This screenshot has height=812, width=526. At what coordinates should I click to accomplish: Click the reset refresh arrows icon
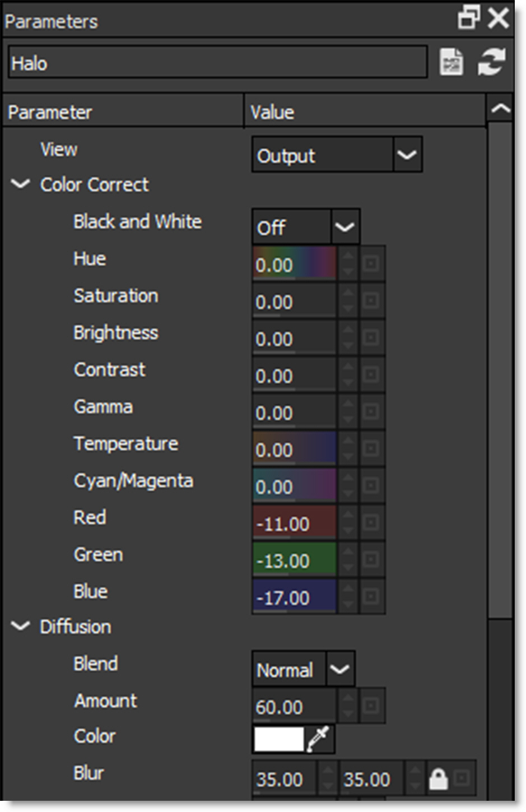(x=491, y=62)
